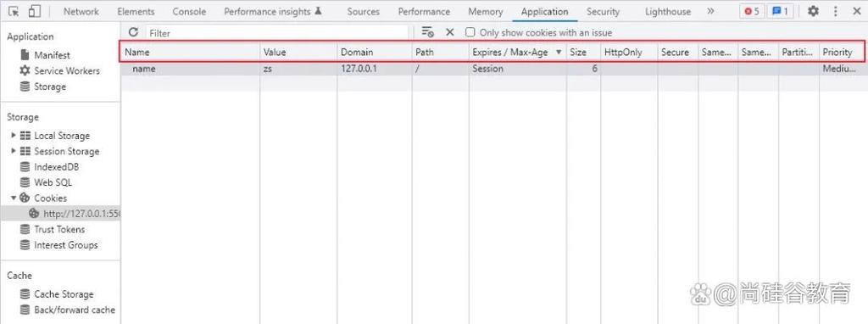Enable Only show cookies with an issue

(x=470, y=32)
